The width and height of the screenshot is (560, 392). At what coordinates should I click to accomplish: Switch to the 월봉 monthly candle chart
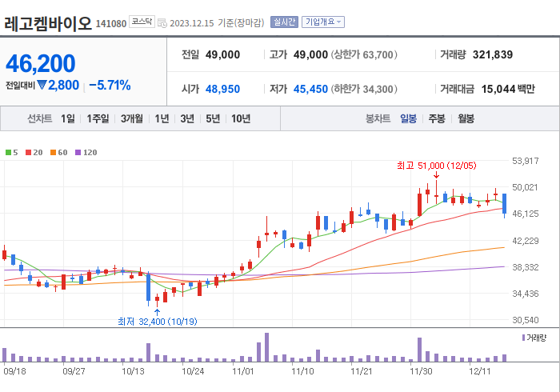[466, 118]
